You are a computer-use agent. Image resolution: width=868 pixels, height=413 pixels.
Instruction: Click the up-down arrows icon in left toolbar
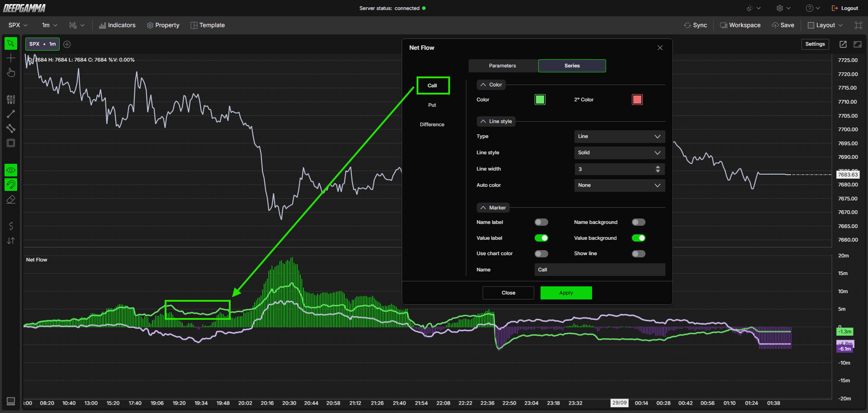click(x=11, y=241)
